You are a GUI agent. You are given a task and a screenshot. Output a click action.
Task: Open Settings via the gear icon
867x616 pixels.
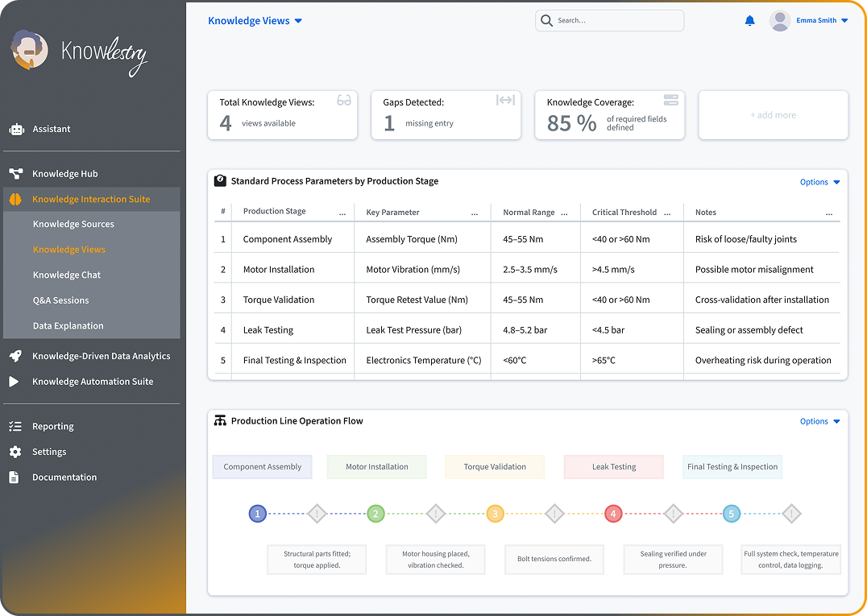[15, 452]
